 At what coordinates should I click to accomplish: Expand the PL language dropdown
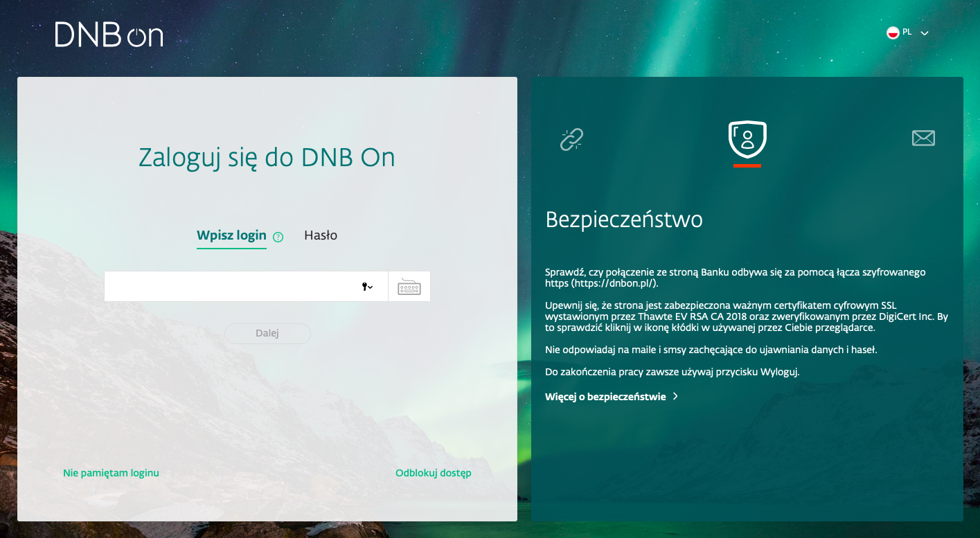pos(924,33)
